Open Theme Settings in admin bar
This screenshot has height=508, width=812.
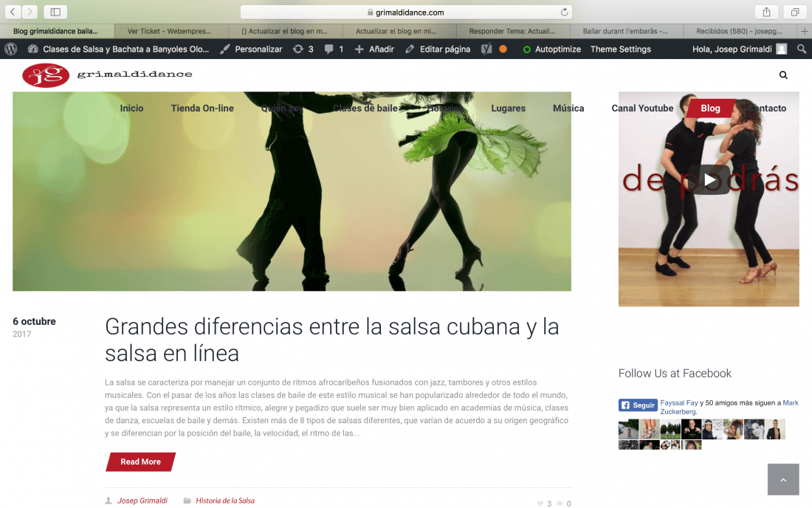620,49
